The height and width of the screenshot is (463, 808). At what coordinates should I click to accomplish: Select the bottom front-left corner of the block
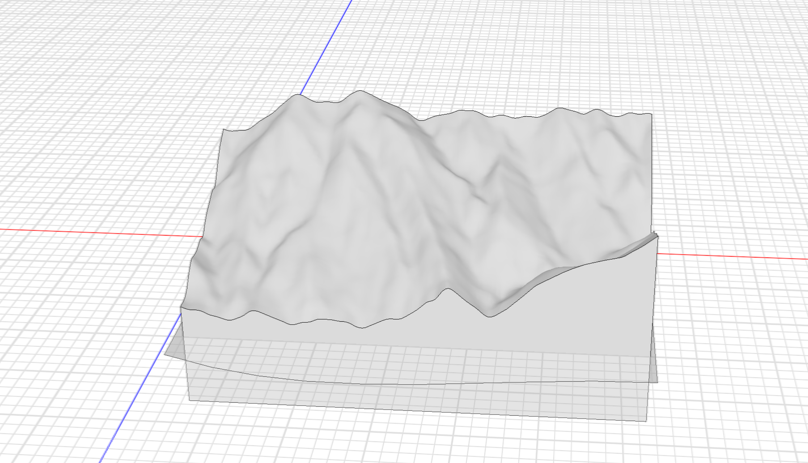[187, 400]
